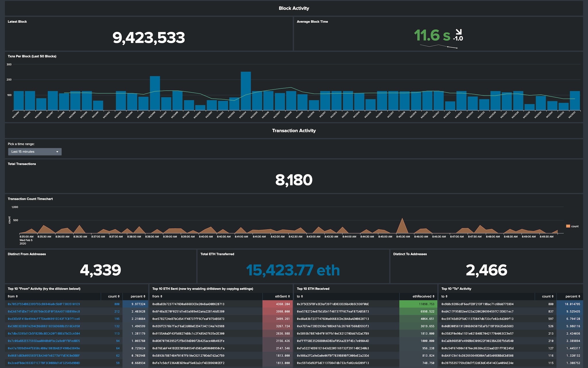
Task: Select recipient 0xFFfF58E3526880b6D8Daf05Aa2E9f4Ec7e090A4D
Action: click(333, 341)
